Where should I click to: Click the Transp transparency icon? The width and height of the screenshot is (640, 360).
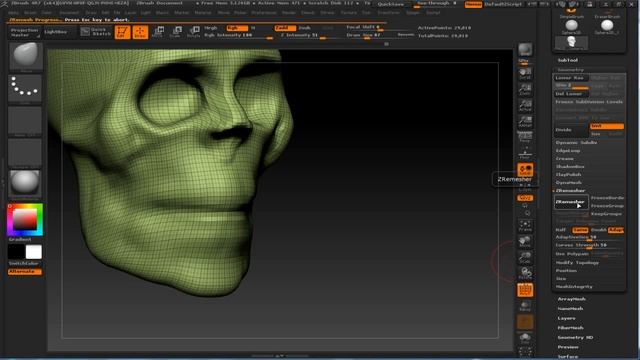point(525,306)
